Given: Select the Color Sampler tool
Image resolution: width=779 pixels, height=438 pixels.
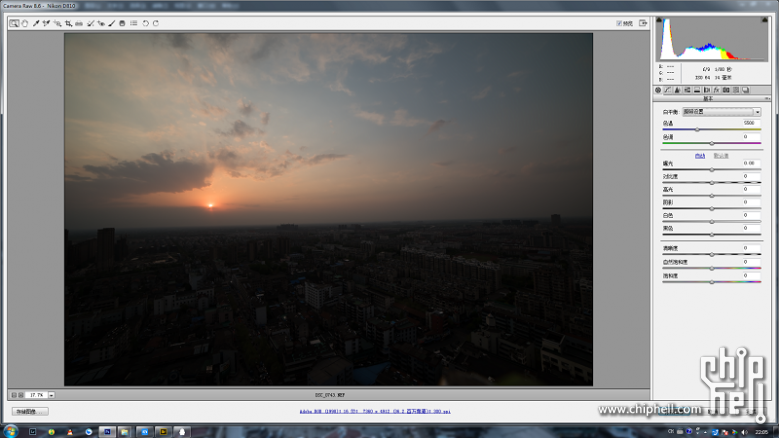Looking at the screenshot, I should (x=46, y=23).
